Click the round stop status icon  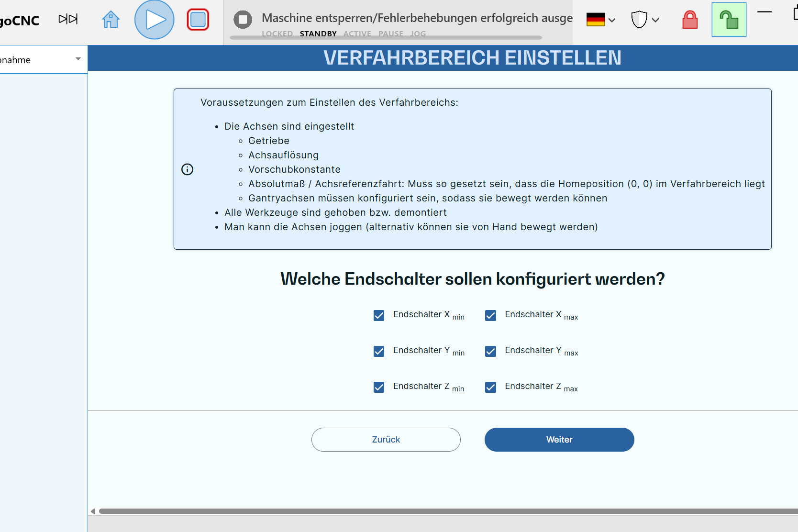tap(243, 20)
